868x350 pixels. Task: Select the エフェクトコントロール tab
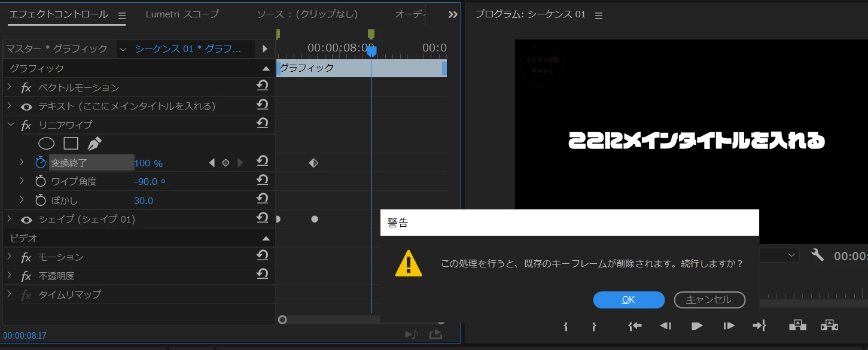[59, 14]
